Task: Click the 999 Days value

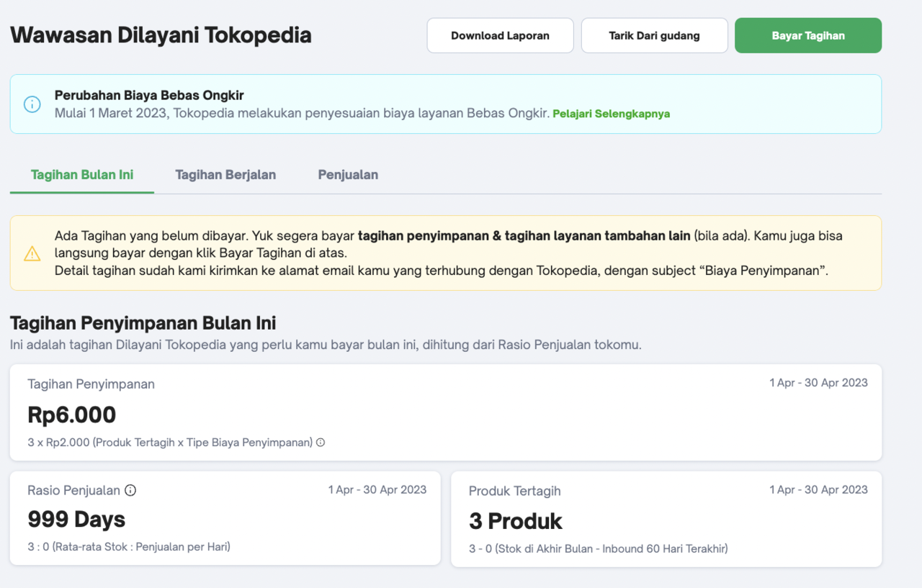Action: [76, 519]
